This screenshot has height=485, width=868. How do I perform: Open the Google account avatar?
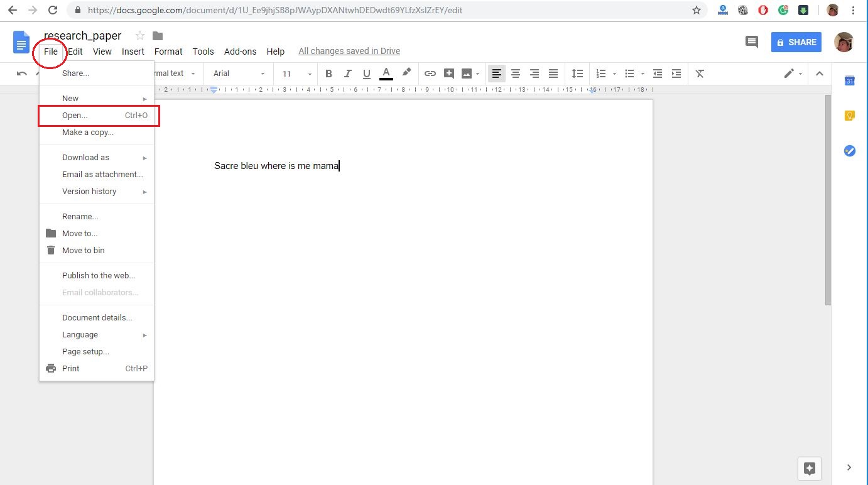pos(844,42)
